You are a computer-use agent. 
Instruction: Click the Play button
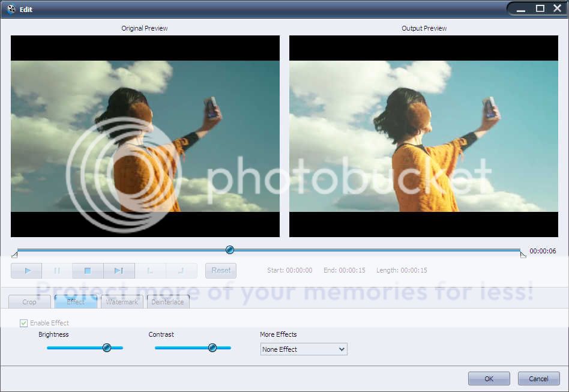click(27, 271)
